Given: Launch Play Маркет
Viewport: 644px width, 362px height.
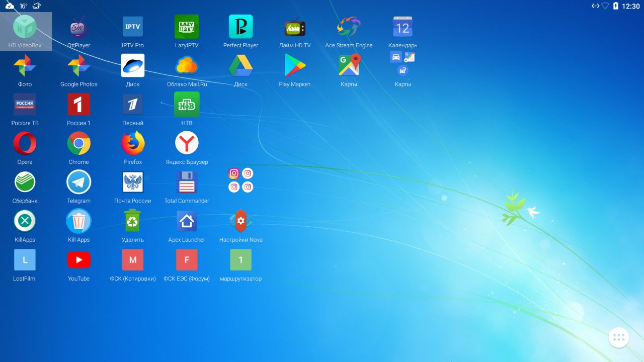Looking at the screenshot, I should point(295,65).
